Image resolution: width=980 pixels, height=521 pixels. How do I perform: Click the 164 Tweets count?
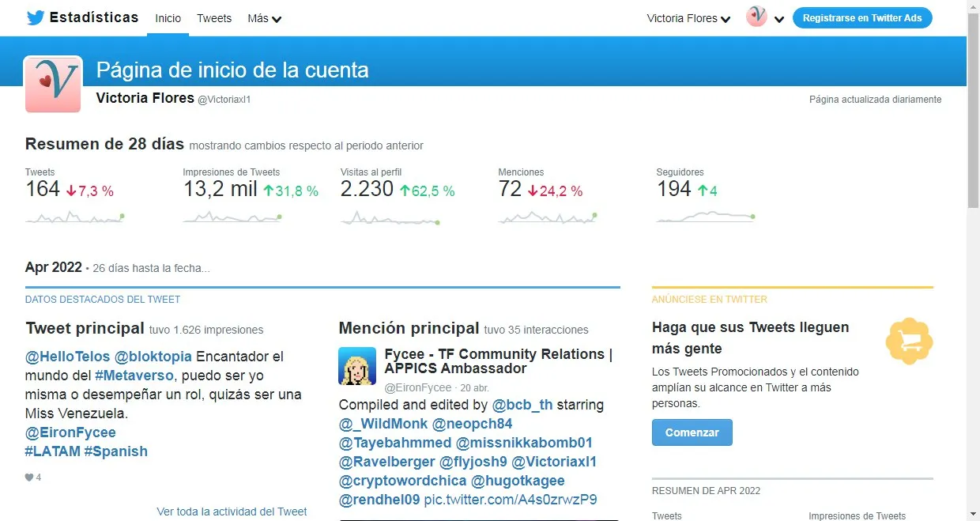[x=43, y=189]
